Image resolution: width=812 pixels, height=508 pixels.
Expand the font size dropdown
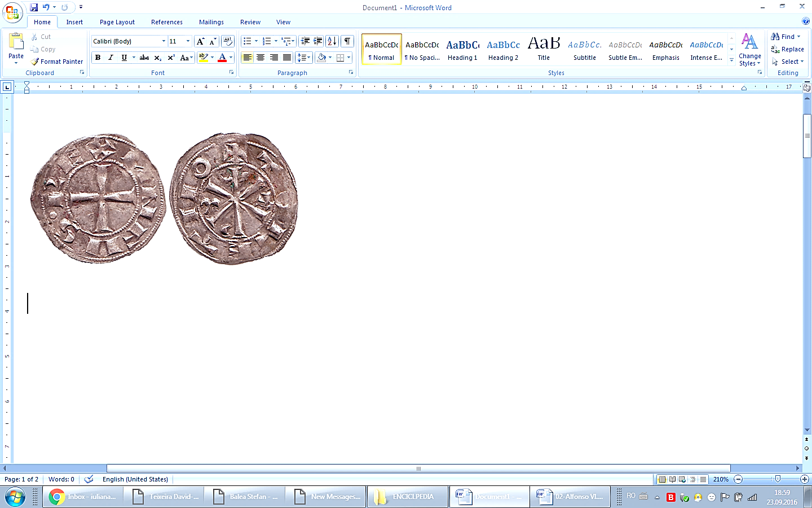click(x=188, y=41)
